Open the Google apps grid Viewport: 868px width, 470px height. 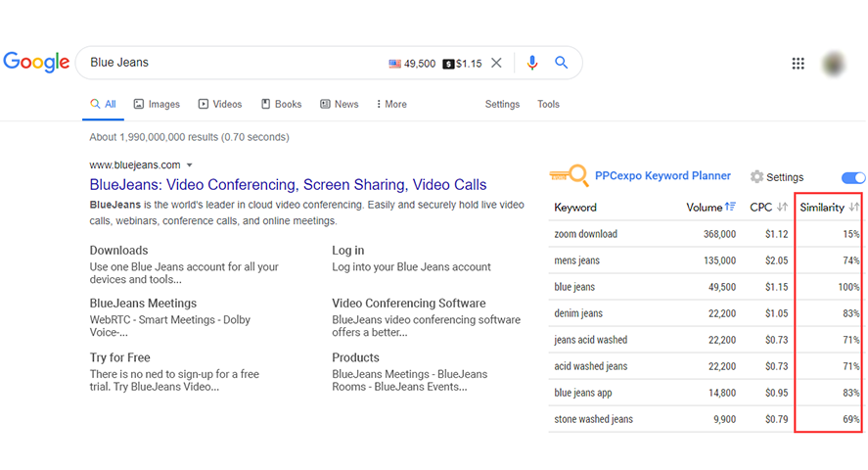pos(798,63)
